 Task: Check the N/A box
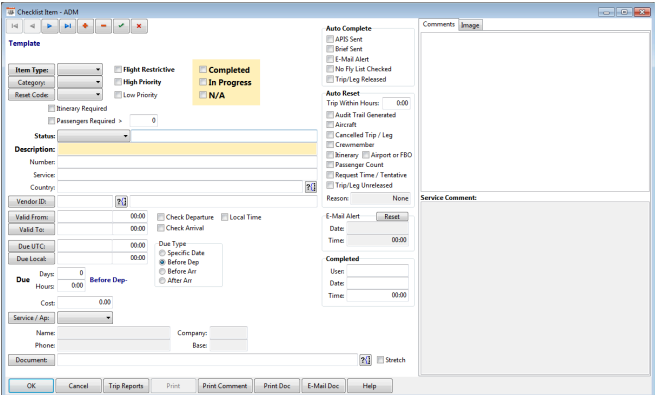point(203,95)
